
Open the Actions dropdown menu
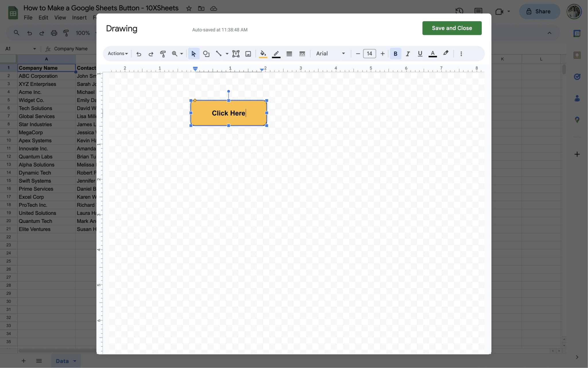pos(118,54)
